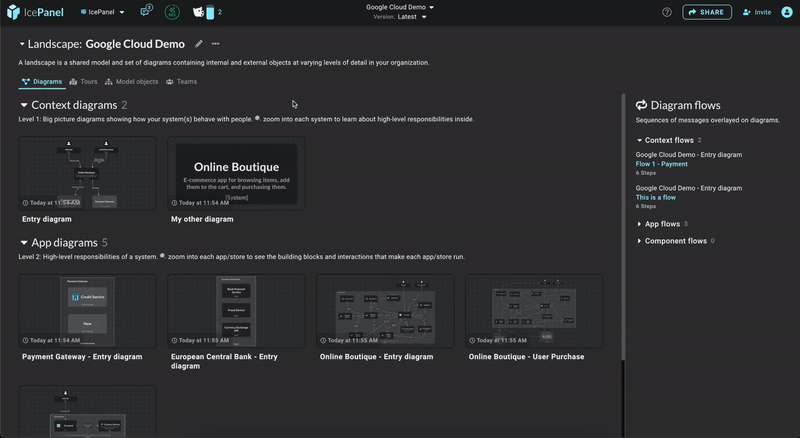Open the partially visible fifth app diagram thumbnail
Screen dimensions: 800x438
point(87,411)
